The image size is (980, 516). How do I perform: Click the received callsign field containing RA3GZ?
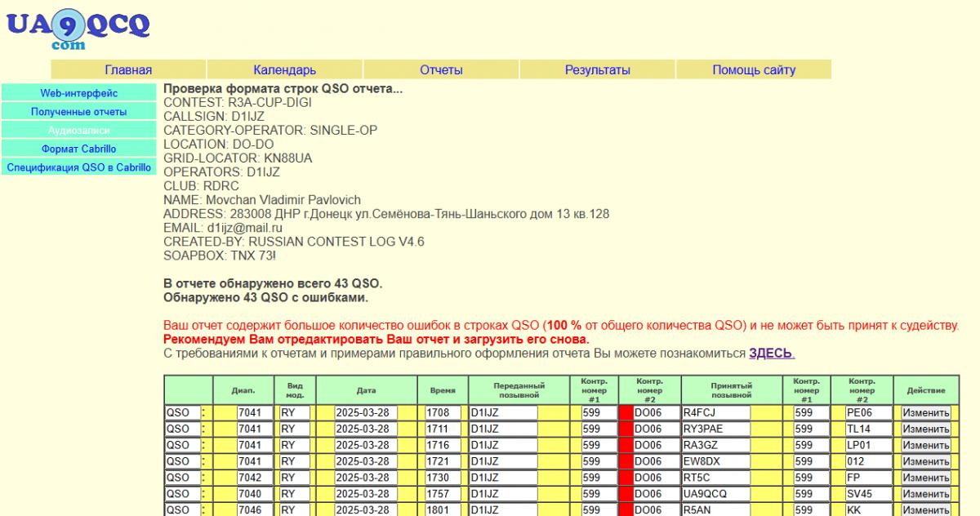coord(715,446)
